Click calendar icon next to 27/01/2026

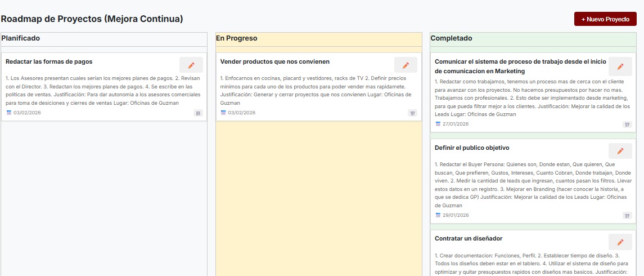pyautogui.click(x=438, y=124)
